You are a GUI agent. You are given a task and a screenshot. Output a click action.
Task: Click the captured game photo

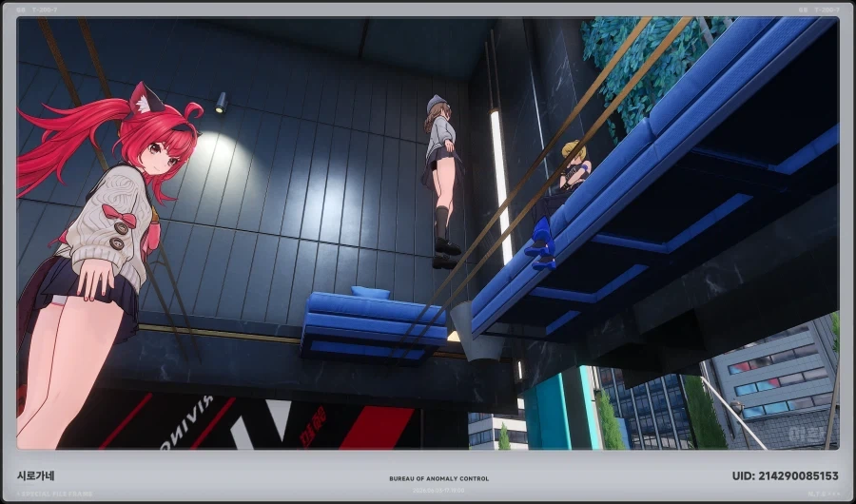tap(427, 233)
